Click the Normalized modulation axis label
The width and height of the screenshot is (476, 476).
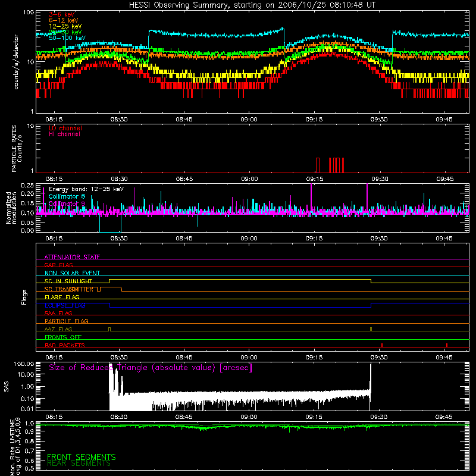pos(11,208)
